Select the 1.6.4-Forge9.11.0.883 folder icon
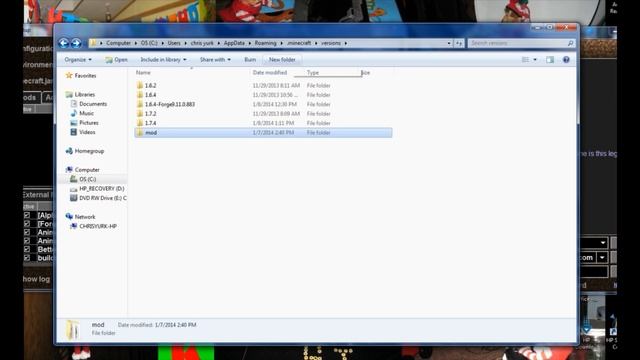The height and width of the screenshot is (360, 640). (140, 104)
